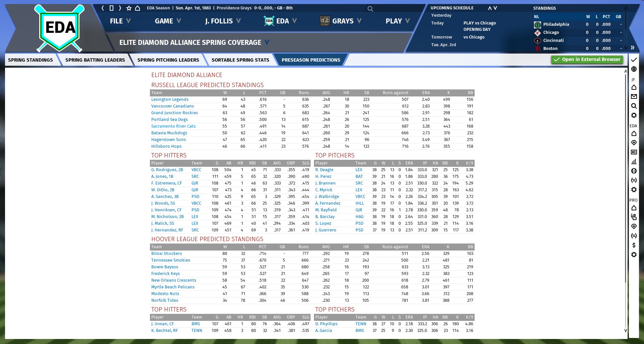Open pitcher D. Phyillips link
The image size is (644, 344).
tap(326, 324)
